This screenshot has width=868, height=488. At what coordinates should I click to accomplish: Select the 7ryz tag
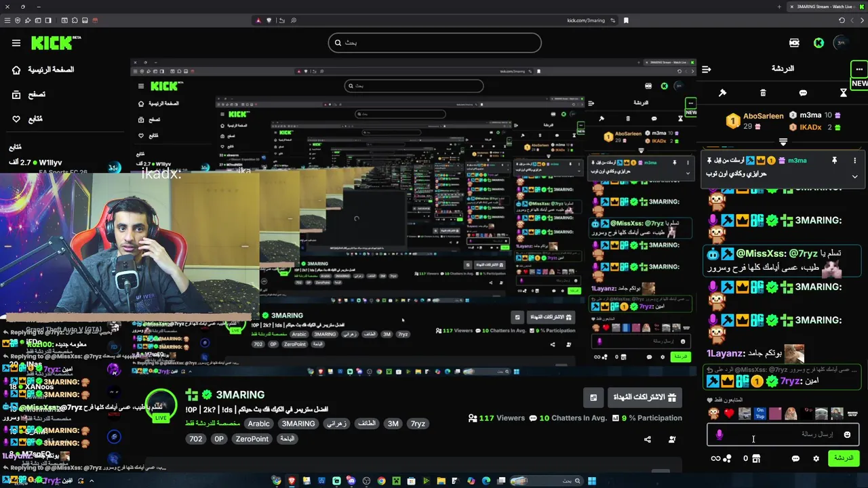(418, 424)
